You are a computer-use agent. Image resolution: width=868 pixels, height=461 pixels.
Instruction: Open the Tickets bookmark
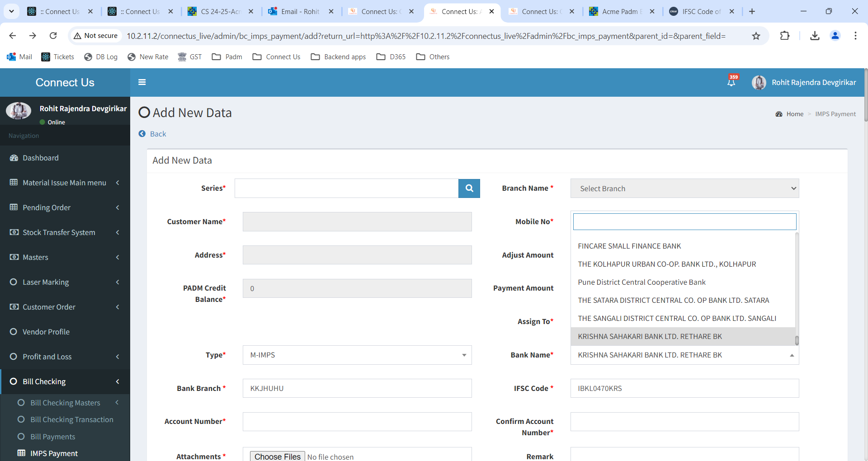(57, 56)
